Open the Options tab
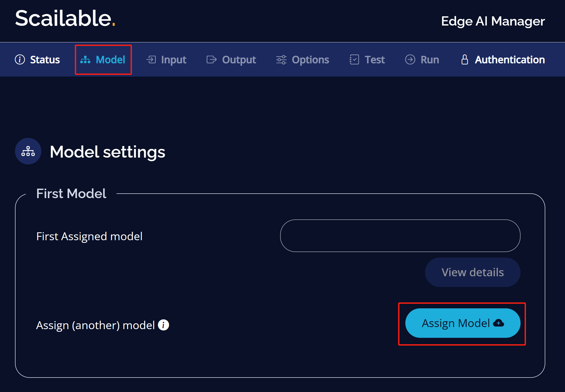 pyautogui.click(x=302, y=60)
